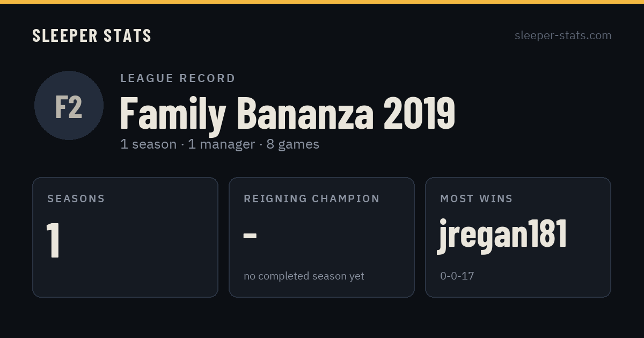Open the MOST WINS card
Viewport: 644px width, 338px height.
(x=518, y=237)
